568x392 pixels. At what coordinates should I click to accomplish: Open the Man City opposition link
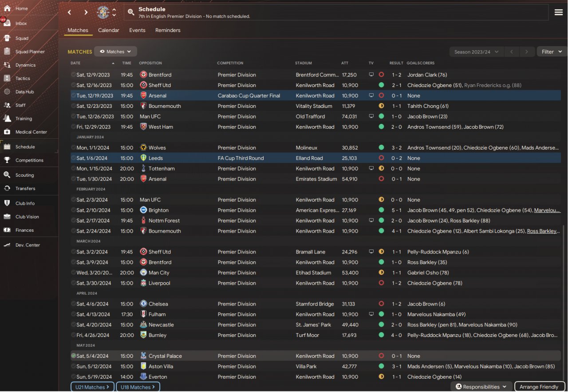click(159, 273)
